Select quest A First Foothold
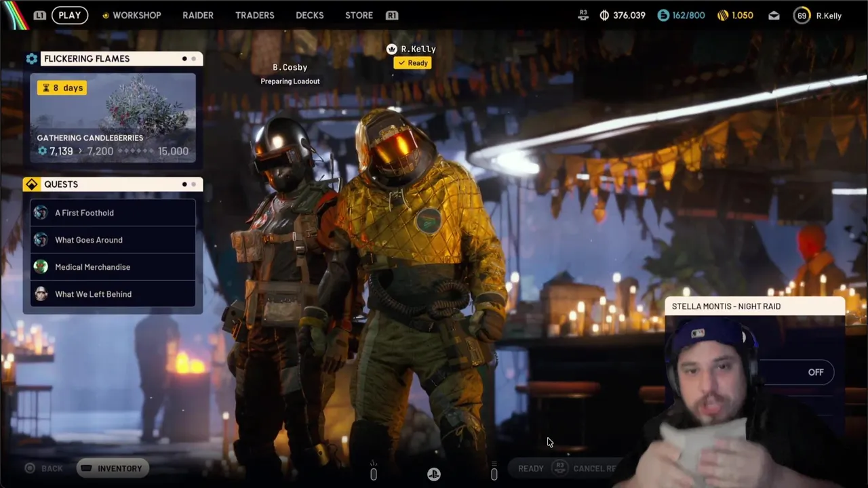This screenshot has width=868, height=488. tap(113, 213)
